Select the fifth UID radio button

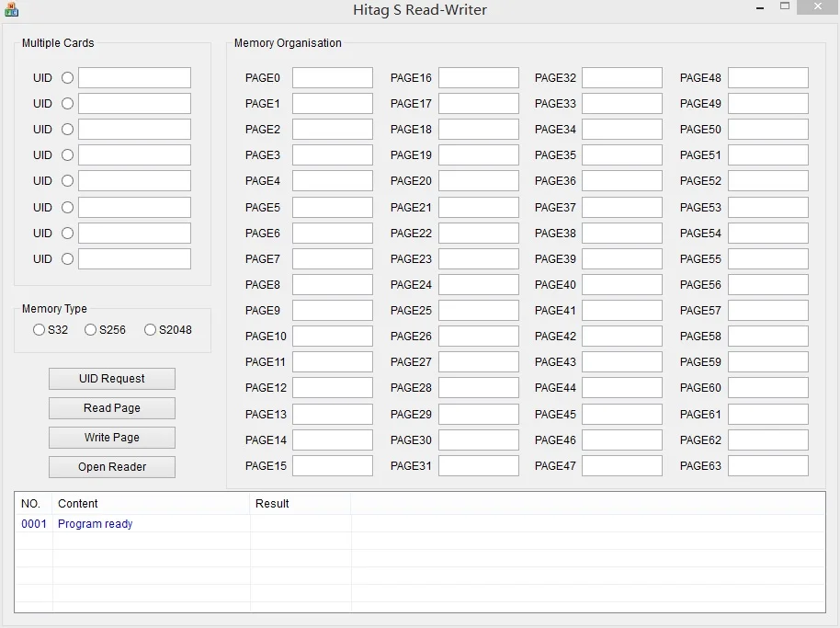(67, 180)
